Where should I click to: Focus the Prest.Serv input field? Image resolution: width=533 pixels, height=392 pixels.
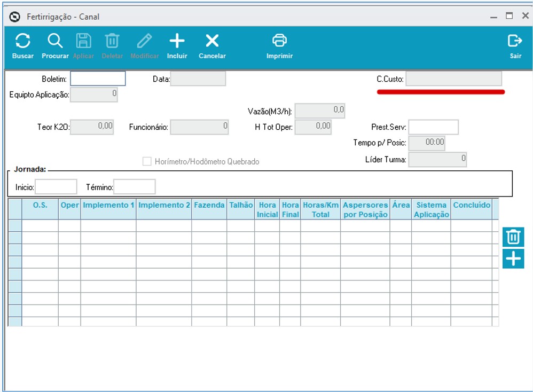point(434,127)
